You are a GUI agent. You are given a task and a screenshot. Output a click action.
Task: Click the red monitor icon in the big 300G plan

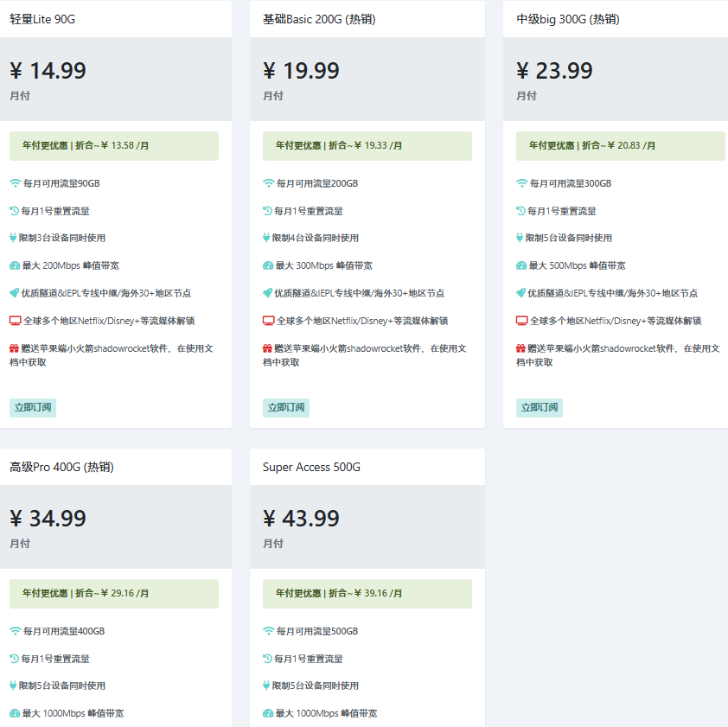522,321
